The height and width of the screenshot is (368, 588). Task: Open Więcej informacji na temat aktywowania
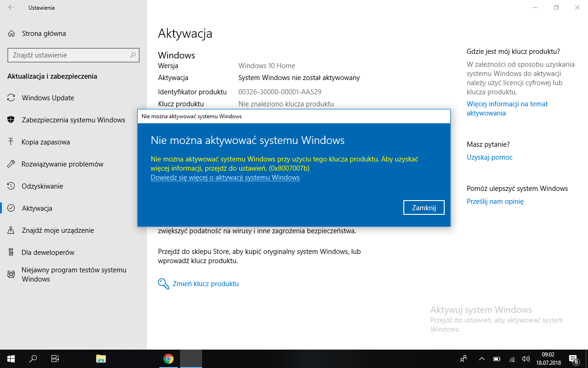click(507, 109)
